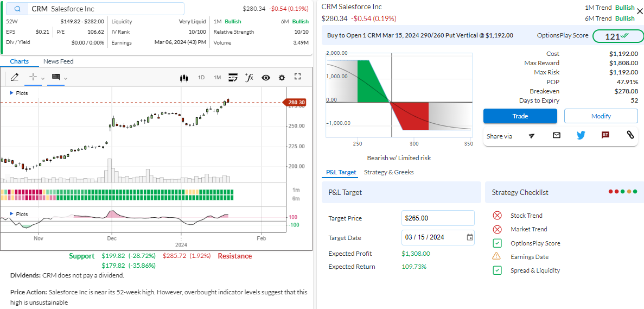Image resolution: width=644 pixels, height=309 pixels.
Task: Click the CRM ticker search box
Action: coord(95,9)
